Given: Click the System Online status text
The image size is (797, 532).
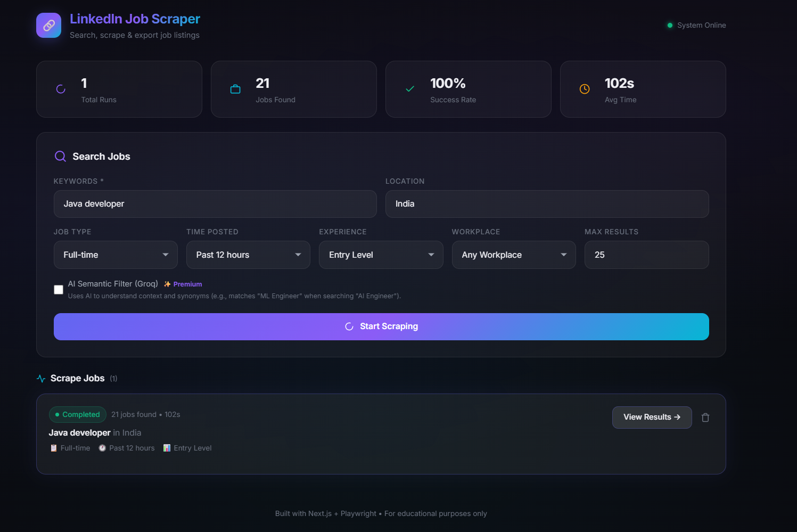Looking at the screenshot, I should [x=702, y=25].
